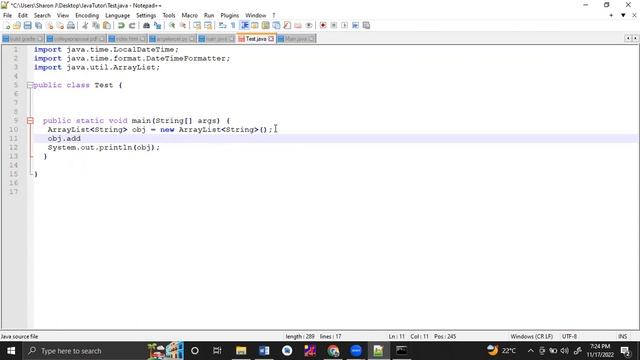Click the Close All toolbar icon
This screenshot has width=640, height=360.
(60, 25)
